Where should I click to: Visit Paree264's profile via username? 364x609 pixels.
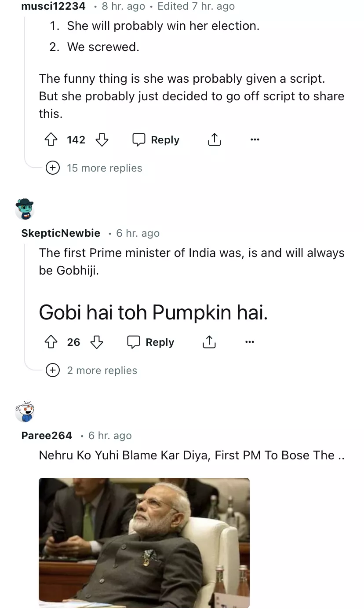(47, 436)
